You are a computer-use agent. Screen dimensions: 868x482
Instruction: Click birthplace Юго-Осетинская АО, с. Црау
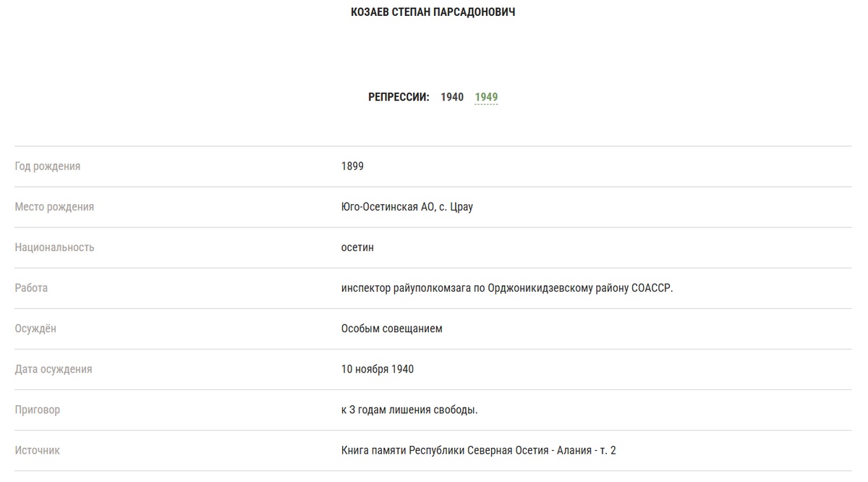point(407,207)
